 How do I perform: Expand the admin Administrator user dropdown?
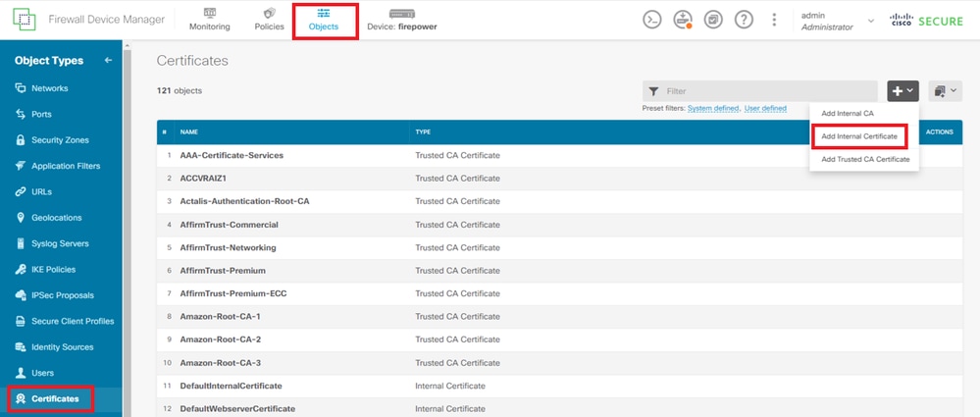(838, 21)
